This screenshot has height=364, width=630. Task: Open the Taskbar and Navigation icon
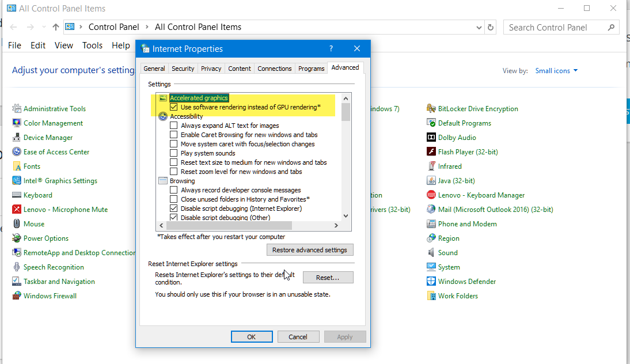tap(17, 281)
